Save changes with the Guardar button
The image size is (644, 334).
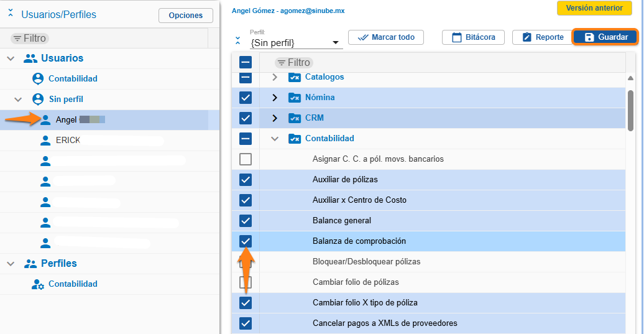[605, 37]
